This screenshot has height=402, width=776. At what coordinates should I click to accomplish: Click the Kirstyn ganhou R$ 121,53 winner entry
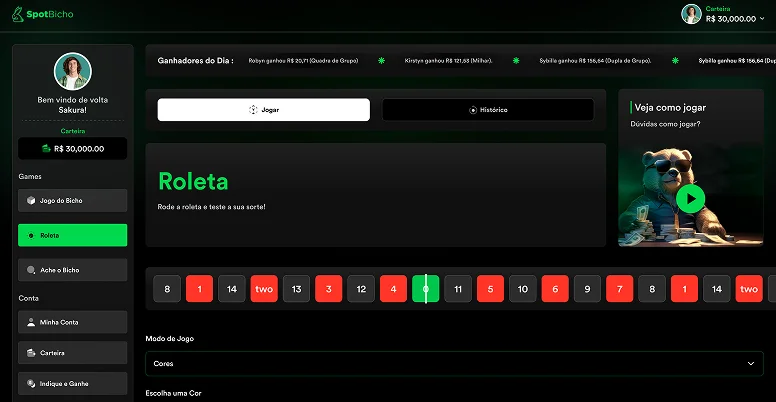tap(449, 61)
